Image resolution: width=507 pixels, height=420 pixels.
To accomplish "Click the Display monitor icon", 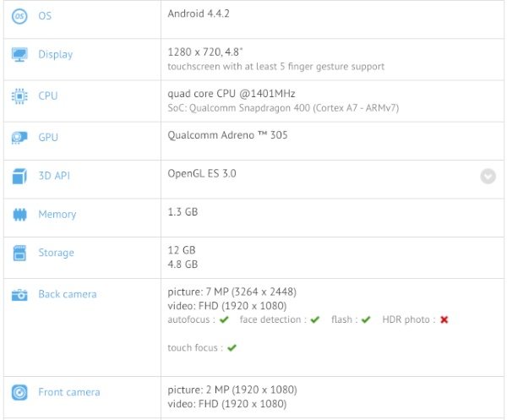I will coord(19,54).
